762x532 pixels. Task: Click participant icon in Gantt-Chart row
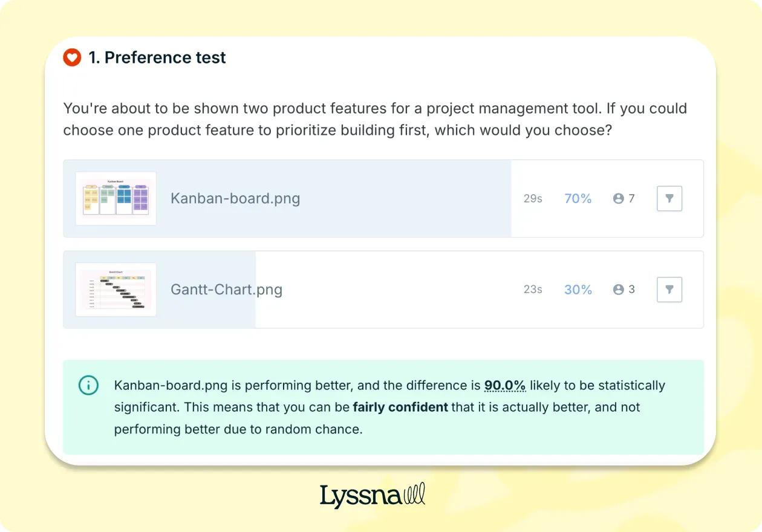tap(618, 290)
